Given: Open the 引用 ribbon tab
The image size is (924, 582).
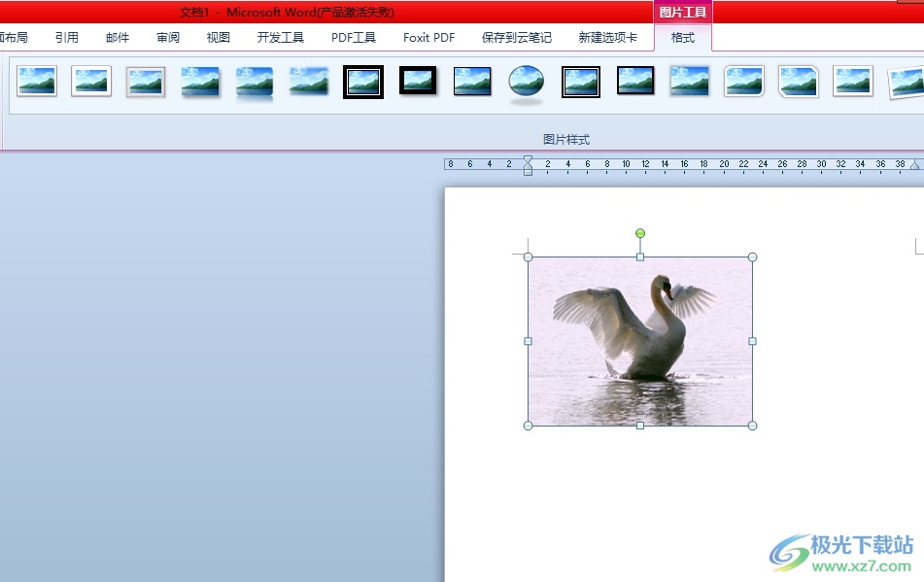Looking at the screenshot, I should (67, 38).
